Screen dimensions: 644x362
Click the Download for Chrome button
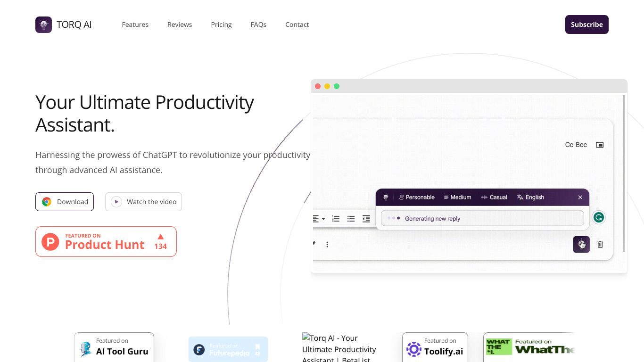65,202
